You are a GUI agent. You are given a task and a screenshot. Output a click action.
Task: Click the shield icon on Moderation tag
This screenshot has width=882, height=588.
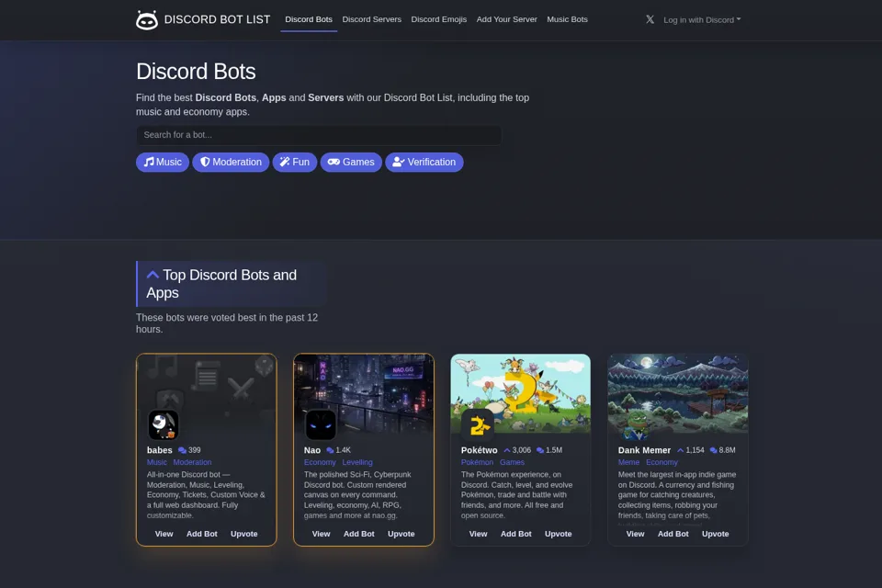(205, 162)
